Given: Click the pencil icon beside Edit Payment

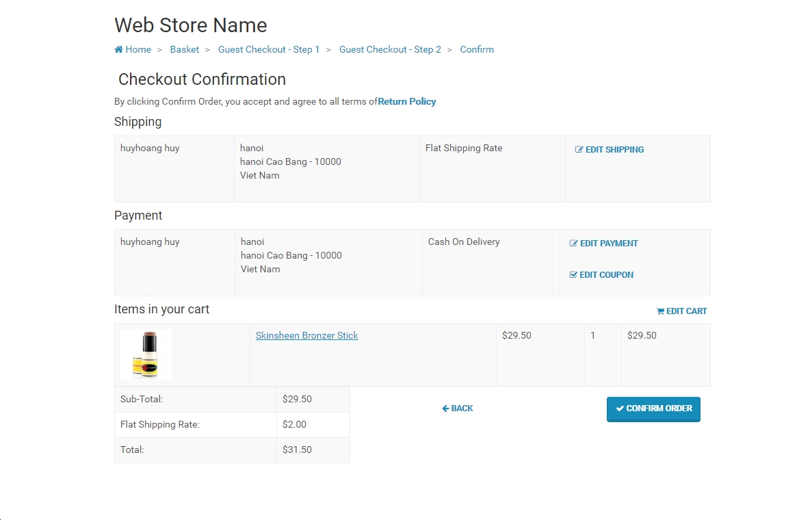Looking at the screenshot, I should [573, 244].
